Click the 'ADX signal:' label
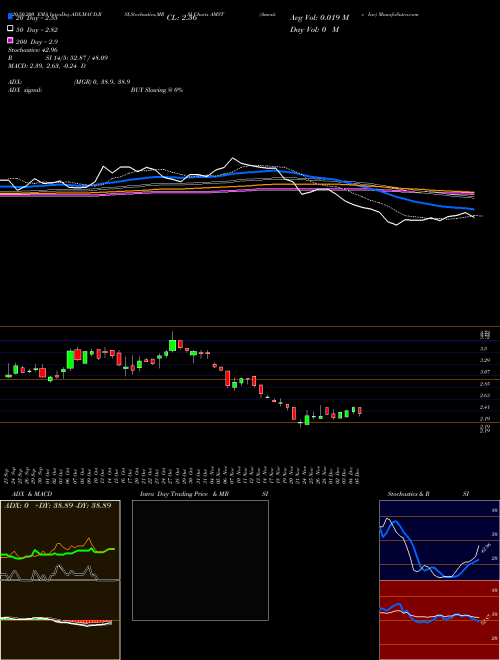 point(25,90)
